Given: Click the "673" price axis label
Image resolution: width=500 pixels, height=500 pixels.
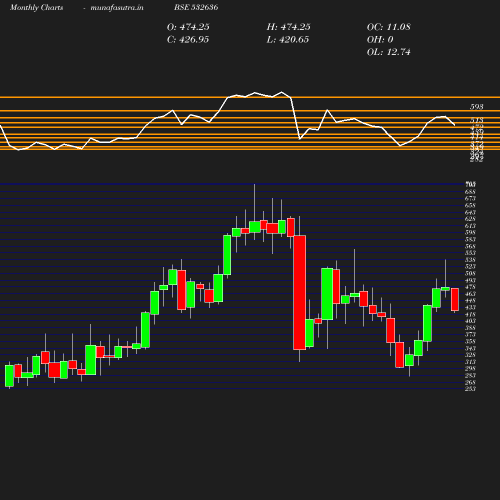Looking at the screenshot, I should point(470,198).
